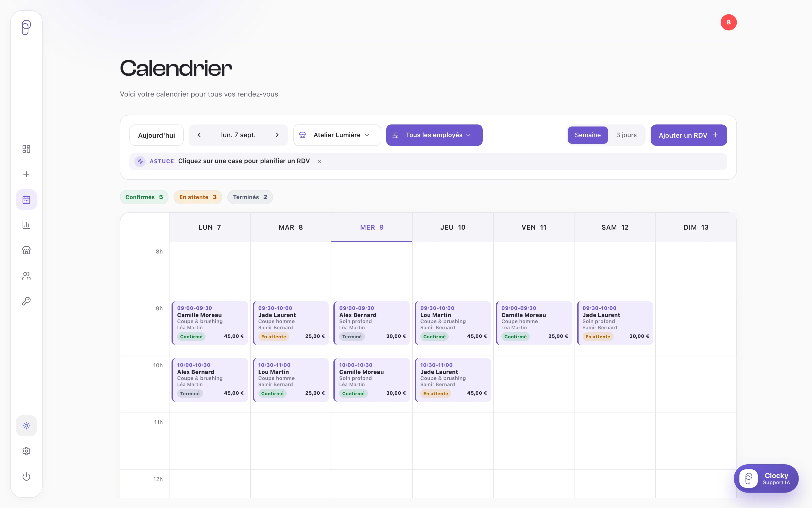Click the Clocky logo at sidebar top
Viewport: 812px width, 508px height.
point(26,27)
